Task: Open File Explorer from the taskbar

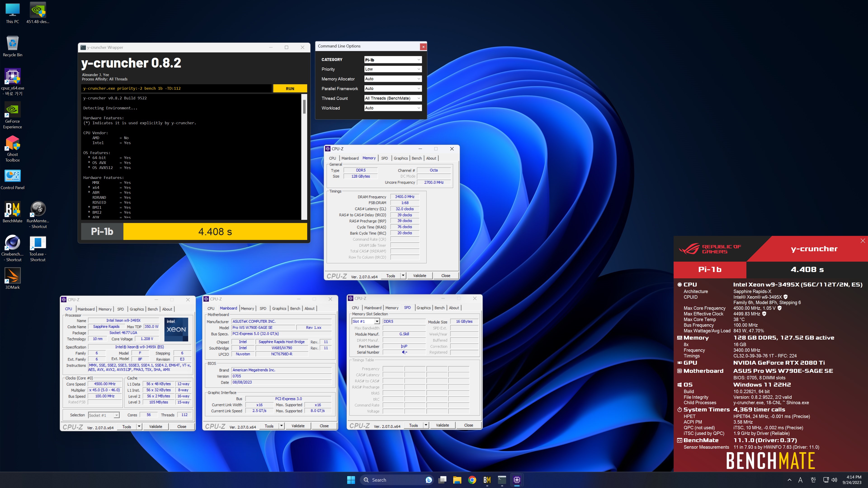Action: click(x=457, y=480)
